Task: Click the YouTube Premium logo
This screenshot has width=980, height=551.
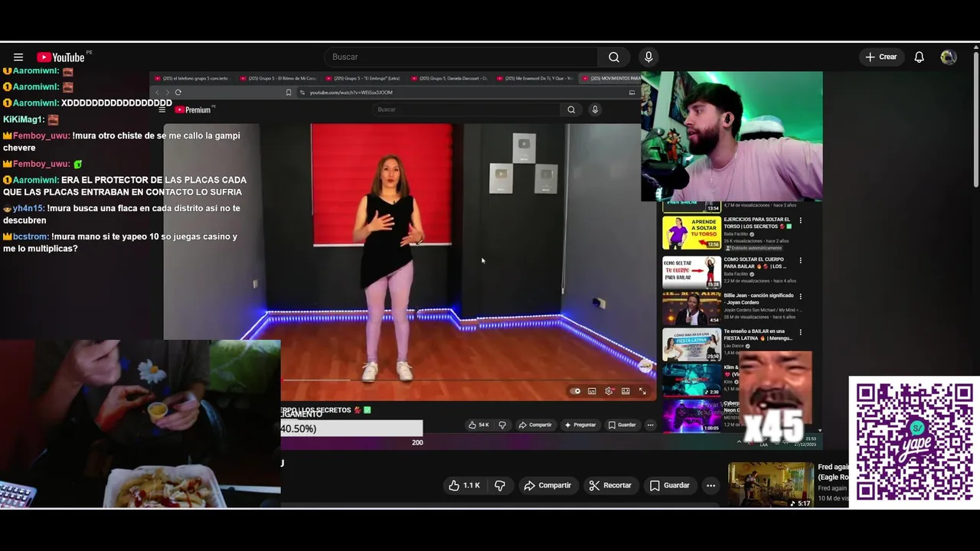Action: [x=194, y=110]
